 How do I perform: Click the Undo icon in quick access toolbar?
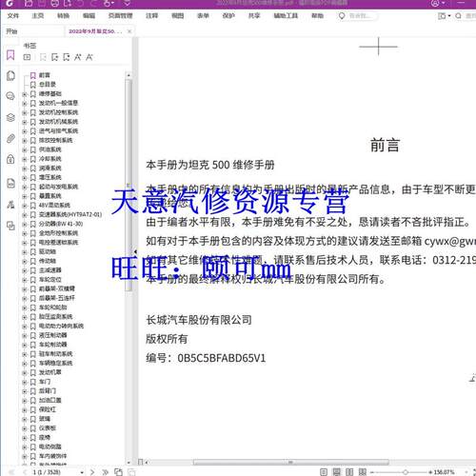80,3
